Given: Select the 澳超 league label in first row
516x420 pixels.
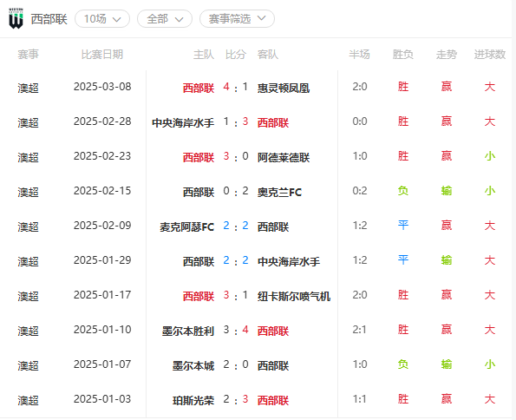Looking at the screenshot, I should pos(29,88).
